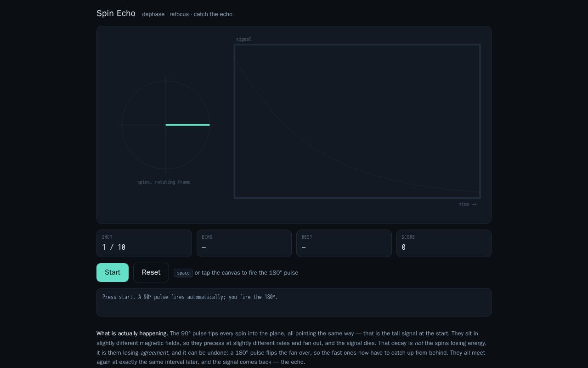Image resolution: width=588 pixels, height=368 pixels.
Task: Click the 'What is actually happening.' heading
Action: tap(132, 333)
